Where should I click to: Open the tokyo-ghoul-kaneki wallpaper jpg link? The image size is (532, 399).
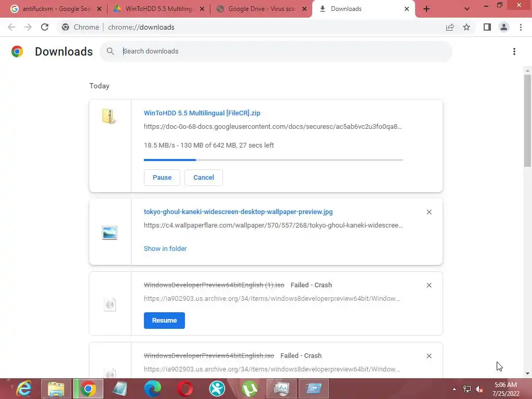point(238,212)
